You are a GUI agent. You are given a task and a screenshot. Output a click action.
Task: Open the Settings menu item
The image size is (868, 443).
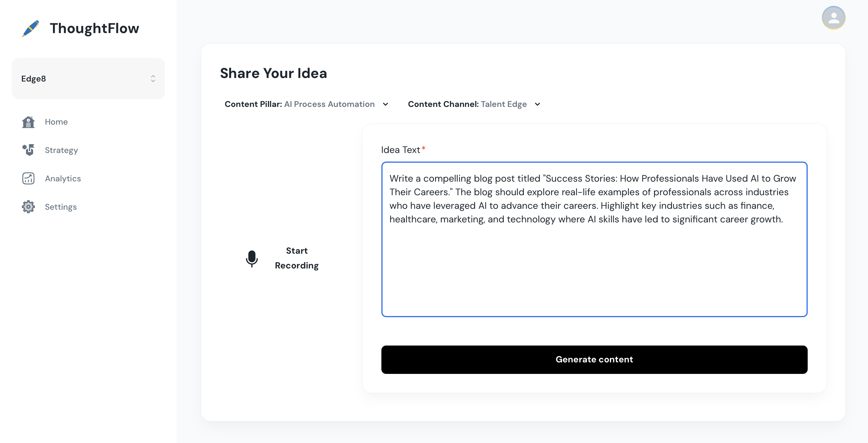(x=61, y=207)
